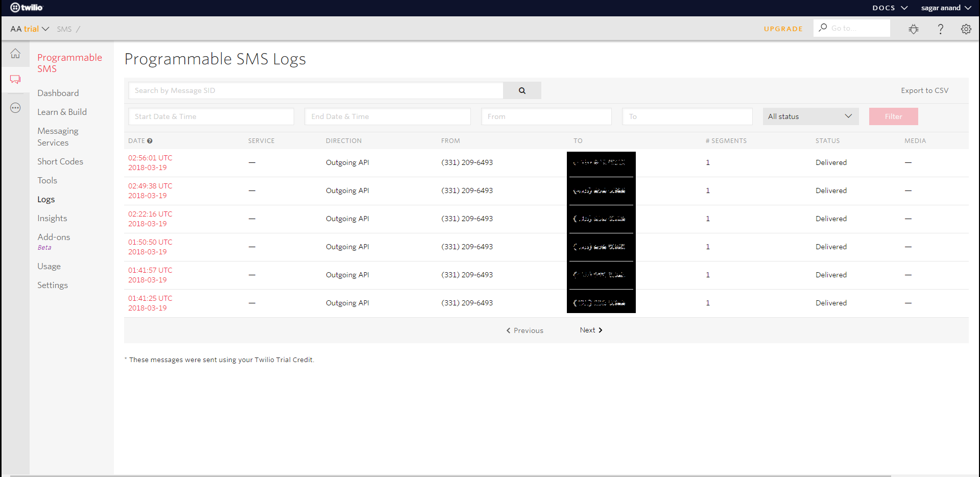The image size is (980, 477).
Task: Select Short Codes in sidebar
Action: tap(60, 161)
